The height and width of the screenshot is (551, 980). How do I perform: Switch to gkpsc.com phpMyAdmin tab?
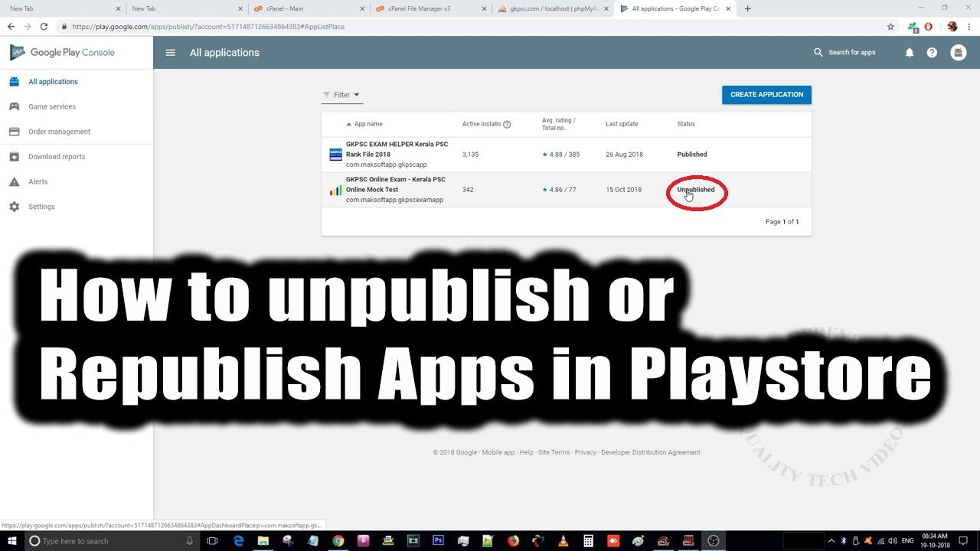[551, 8]
